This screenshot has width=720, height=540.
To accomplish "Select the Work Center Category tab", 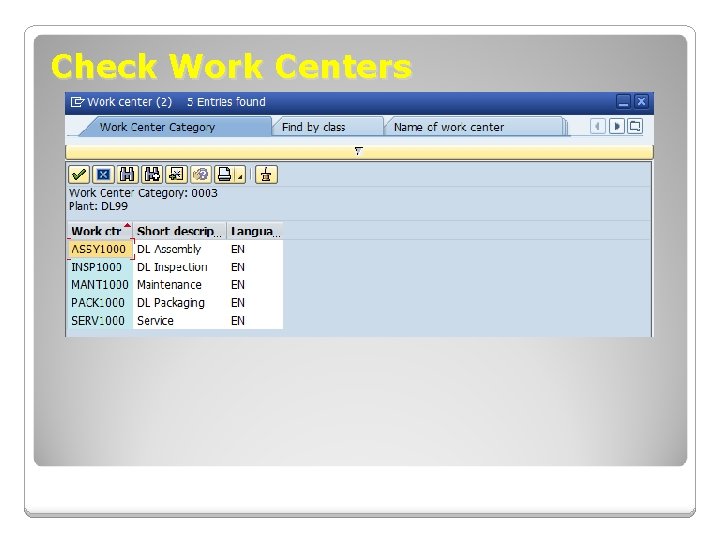I will pos(157,127).
